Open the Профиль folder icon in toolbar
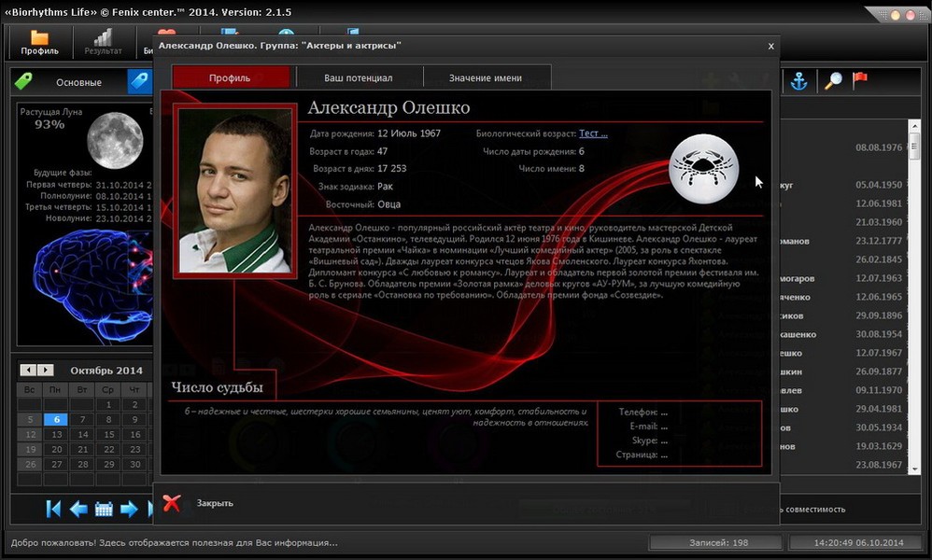Image resolution: width=932 pixels, height=560 pixels. 39,38
